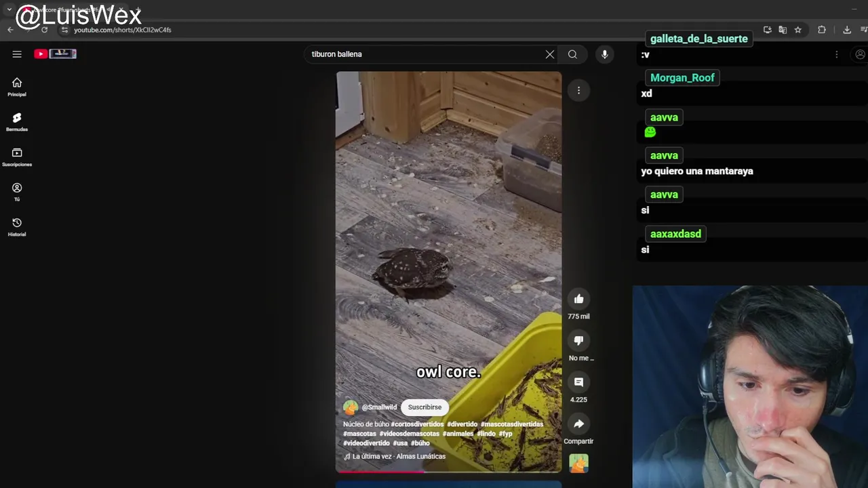Open the Tú section in the sidebar
The width and height of the screenshot is (868, 488).
(x=17, y=192)
